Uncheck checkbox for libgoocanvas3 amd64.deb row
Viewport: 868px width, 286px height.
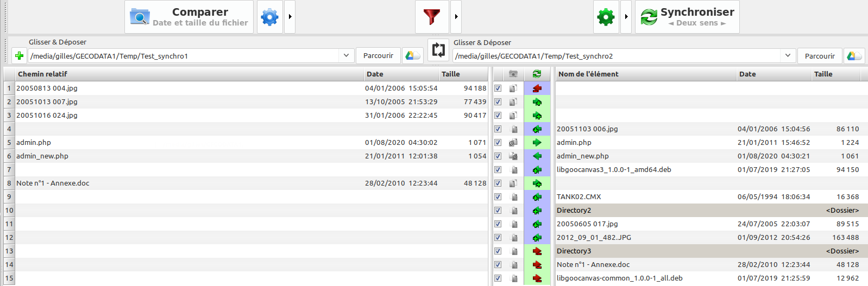(x=498, y=170)
